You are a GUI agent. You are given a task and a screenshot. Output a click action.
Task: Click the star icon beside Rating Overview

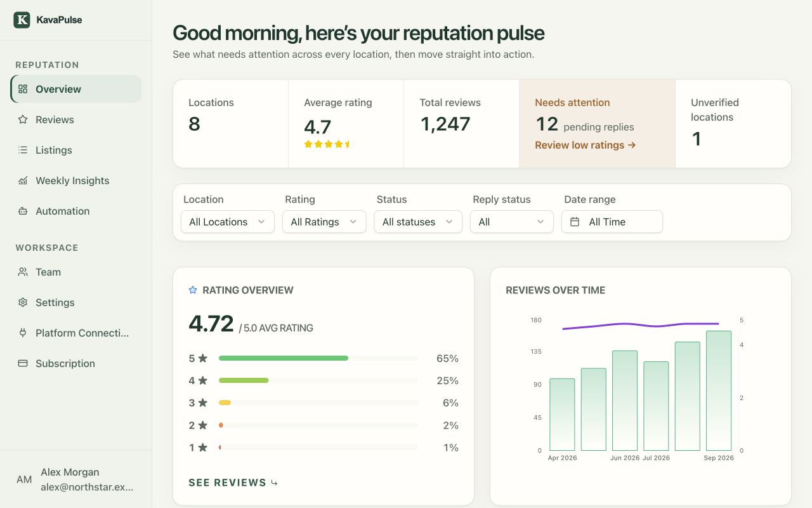193,290
